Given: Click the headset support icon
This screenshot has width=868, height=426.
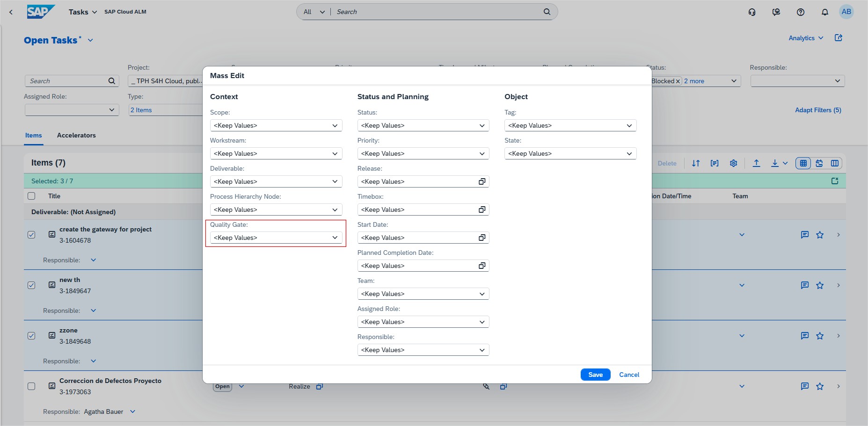Looking at the screenshot, I should tap(752, 12).
